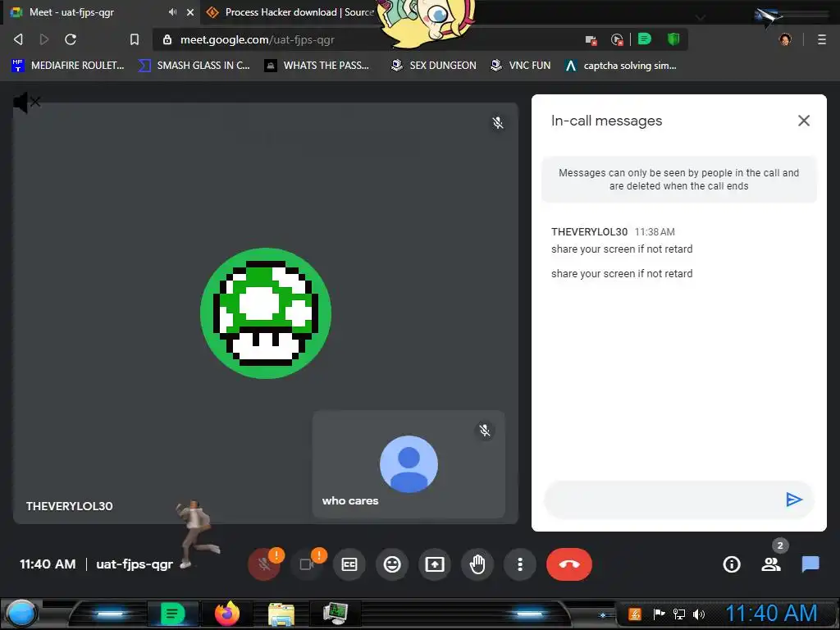Click Start orb on taskbar

click(x=21, y=614)
